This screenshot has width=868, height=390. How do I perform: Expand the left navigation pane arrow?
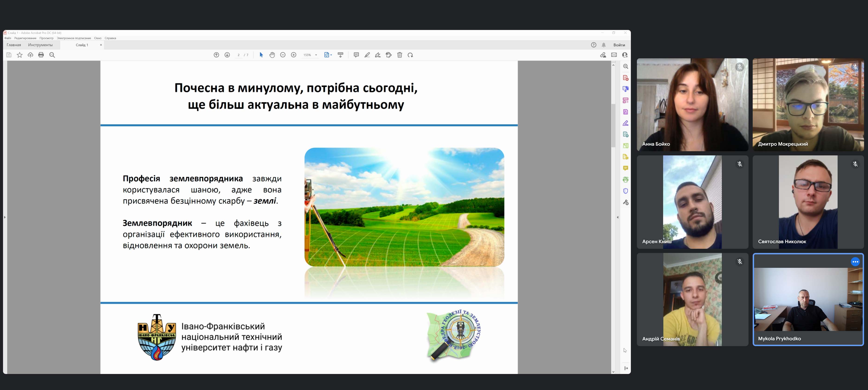coord(5,217)
